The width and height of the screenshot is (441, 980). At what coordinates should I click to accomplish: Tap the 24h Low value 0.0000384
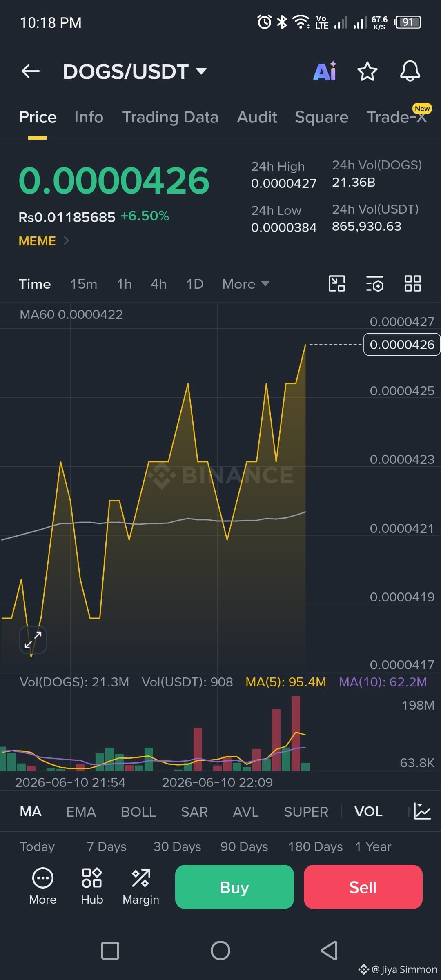[x=284, y=227]
